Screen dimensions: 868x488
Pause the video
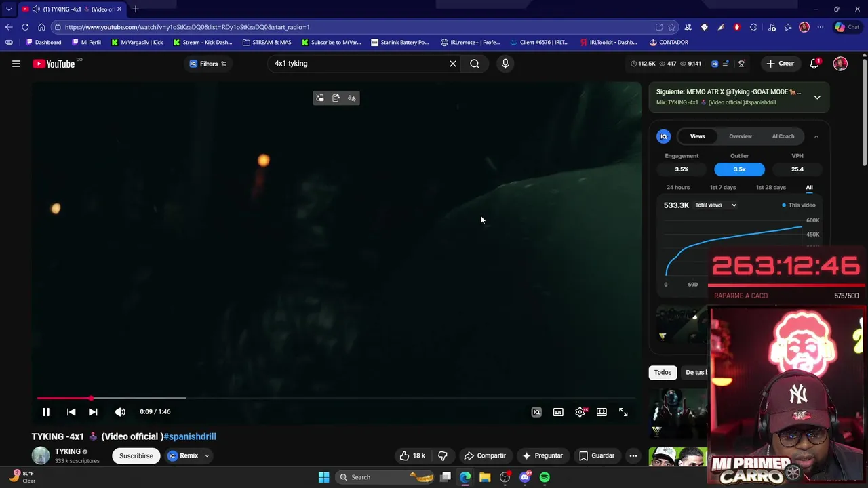pos(46,412)
